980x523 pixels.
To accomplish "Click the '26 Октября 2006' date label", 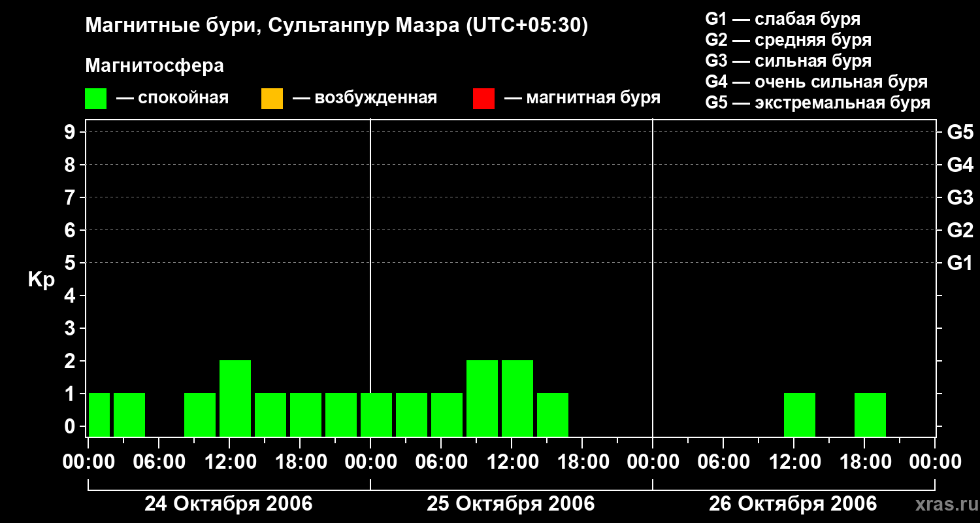I will coord(793,504).
